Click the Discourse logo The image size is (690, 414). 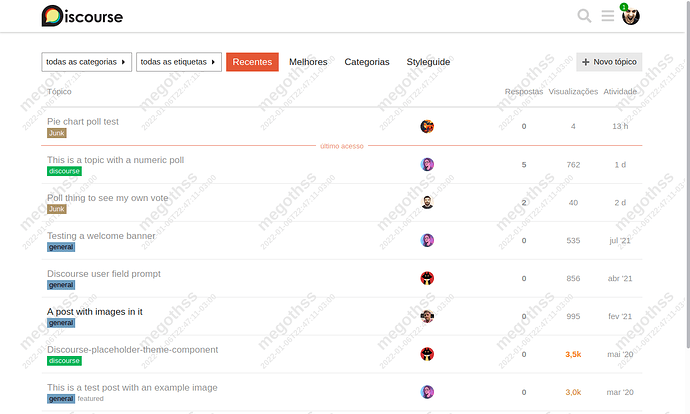[x=82, y=16]
